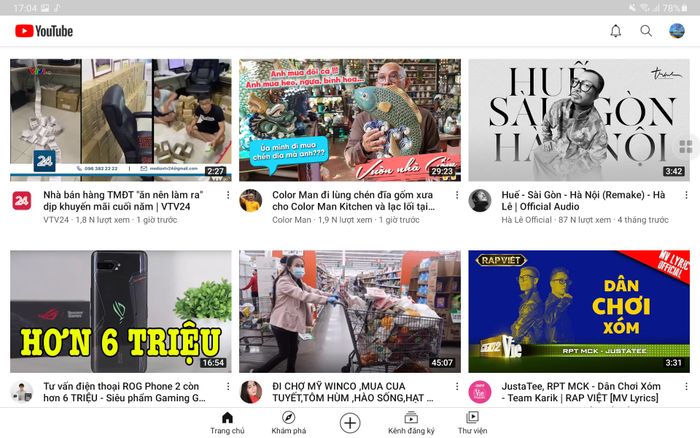
Task: Open the account profile avatar
Action: point(677,31)
